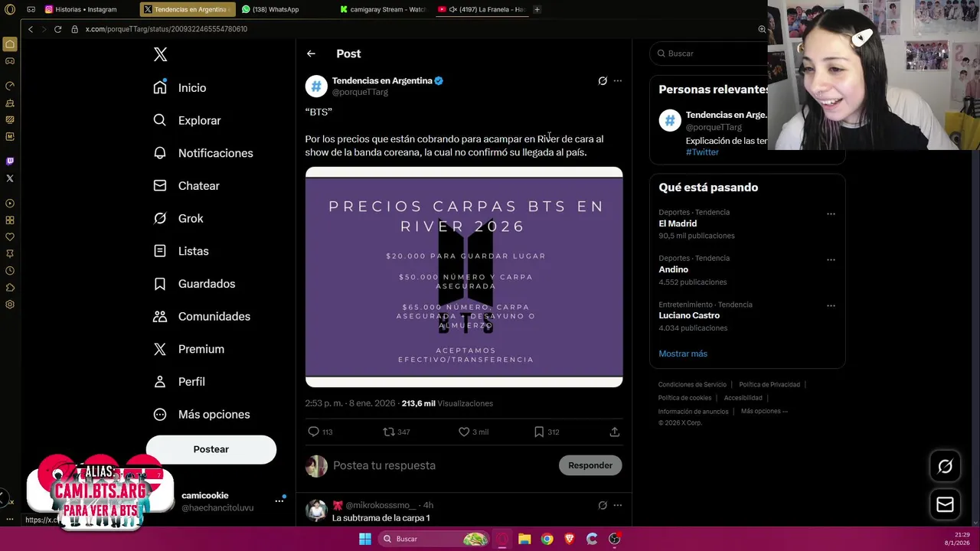Open Tendencias en Argentina account name
980x551 pixels.
coord(382,80)
